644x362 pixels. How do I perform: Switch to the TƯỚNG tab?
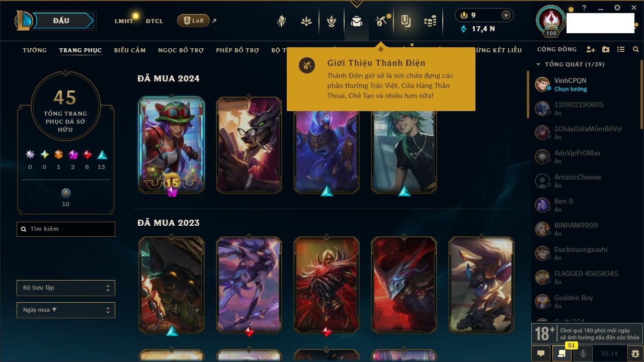(x=35, y=50)
